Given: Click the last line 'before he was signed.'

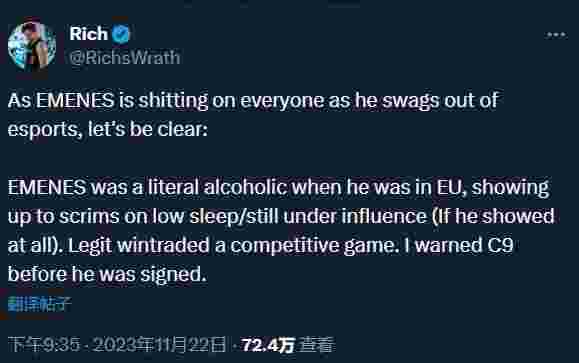Looking at the screenshot, I should tap(107, 274).
